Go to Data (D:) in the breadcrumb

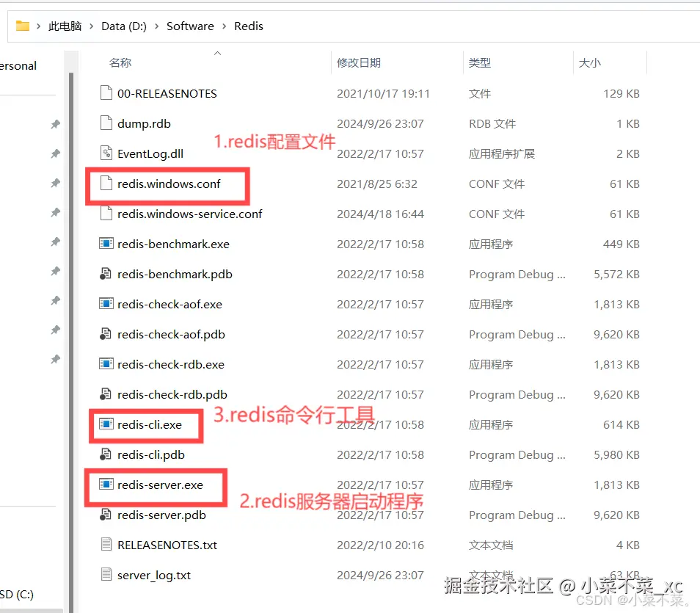click(x=124, y=26)
